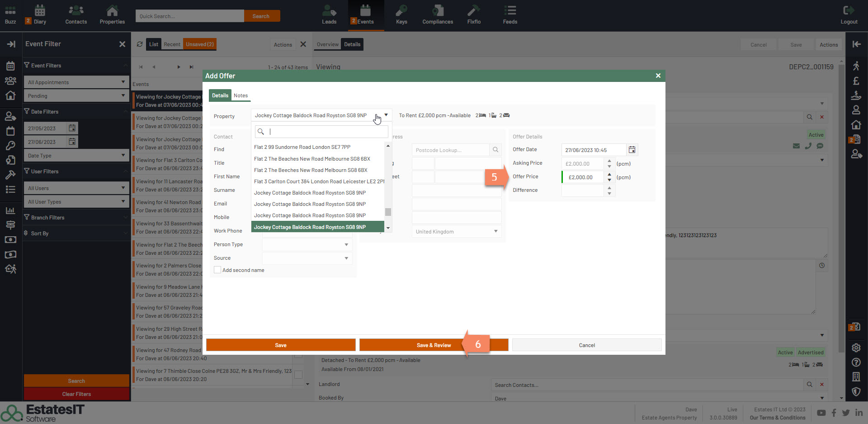
Task: Click the postcode lookup magnifier icon
Action: coord(495,150)
